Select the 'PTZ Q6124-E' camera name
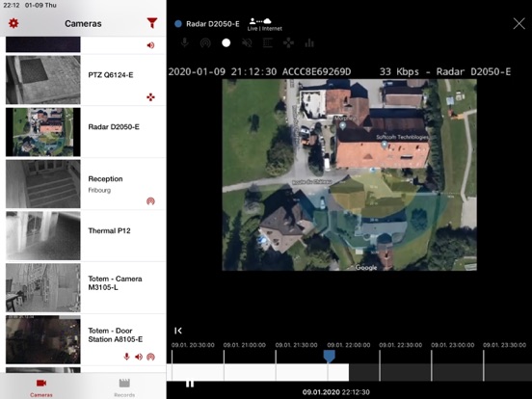Screen dimensions: 532x399 (111, 75)
